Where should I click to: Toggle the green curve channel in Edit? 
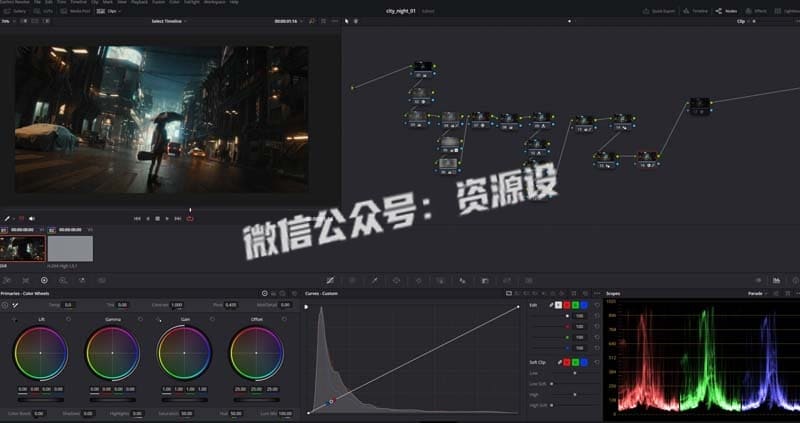point(576,305)
